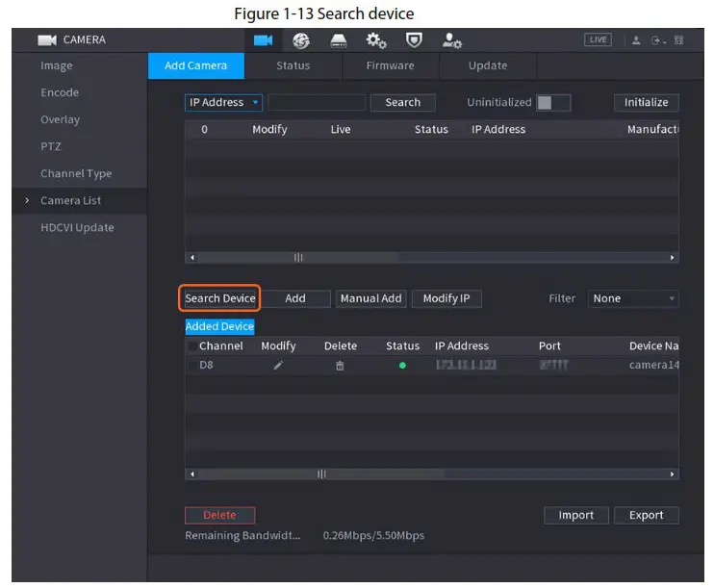This screenshot has width=714, height=588.
Task: Open Overlay in the sidebar
Action: (60, 119)
